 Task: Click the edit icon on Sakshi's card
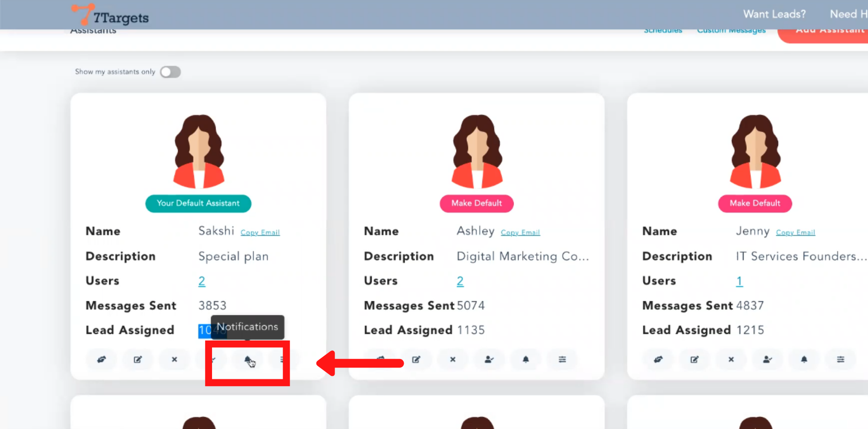pos(138,359)
